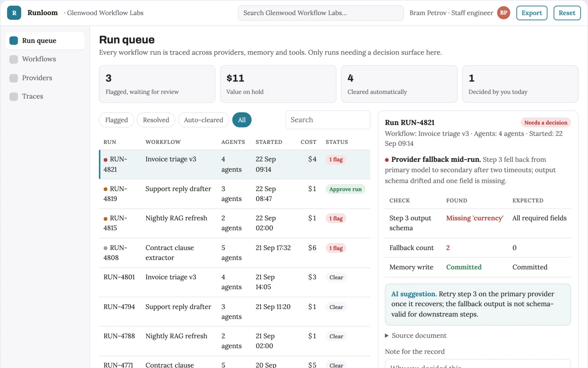Open Traces in the sidebar
This screenshot has height=368, width=588.
click(45, 96)
